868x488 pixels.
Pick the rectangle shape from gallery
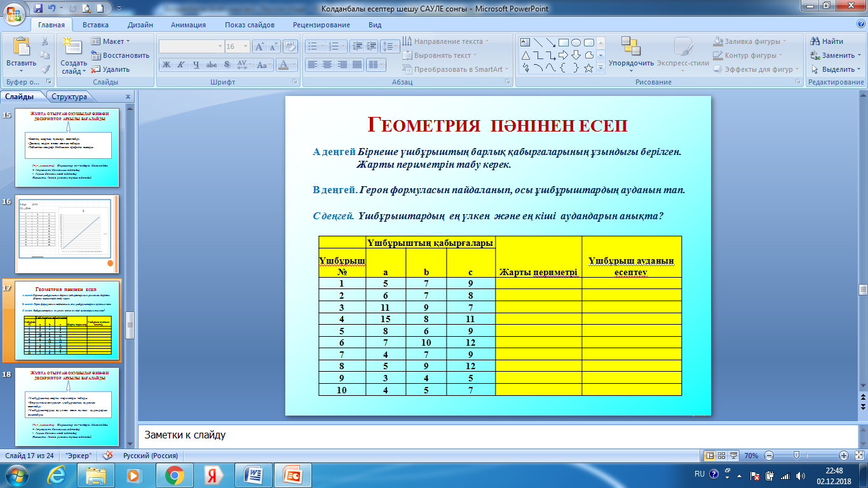(564, 43)
